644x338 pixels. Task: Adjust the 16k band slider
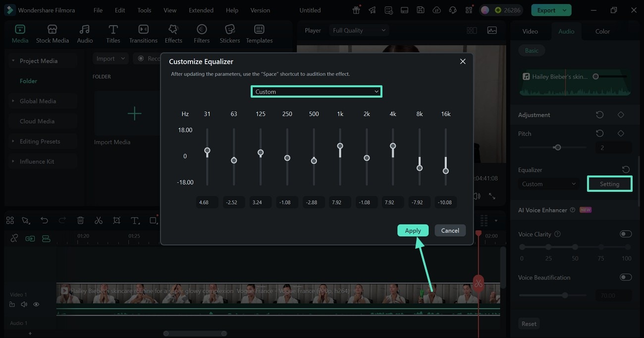pyautogui.click(x=445, y=171)
